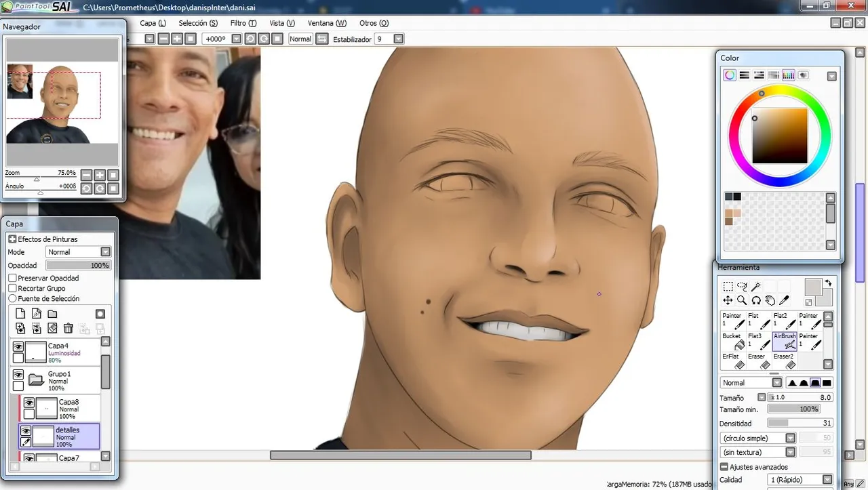Select the Rotate canvas tool
Viewport: 868px width, 490px height.
pyautogui.click(x=756, y=300)
